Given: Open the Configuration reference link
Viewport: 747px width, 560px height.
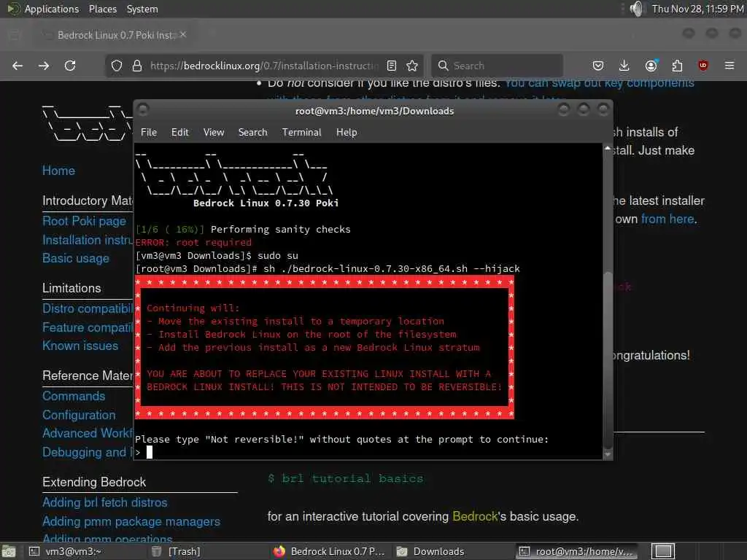Looking at the screenshot, I should click(79, 415).
